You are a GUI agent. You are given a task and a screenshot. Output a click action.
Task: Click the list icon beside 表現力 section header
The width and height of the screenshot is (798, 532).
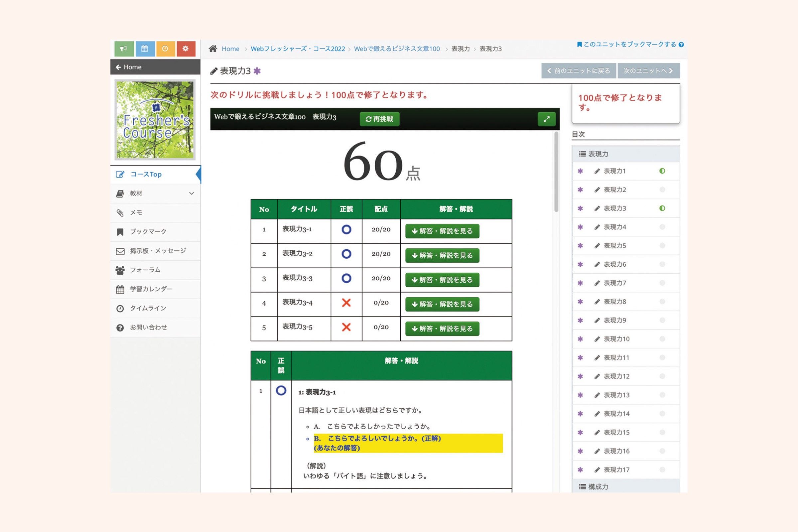(582, 154)
